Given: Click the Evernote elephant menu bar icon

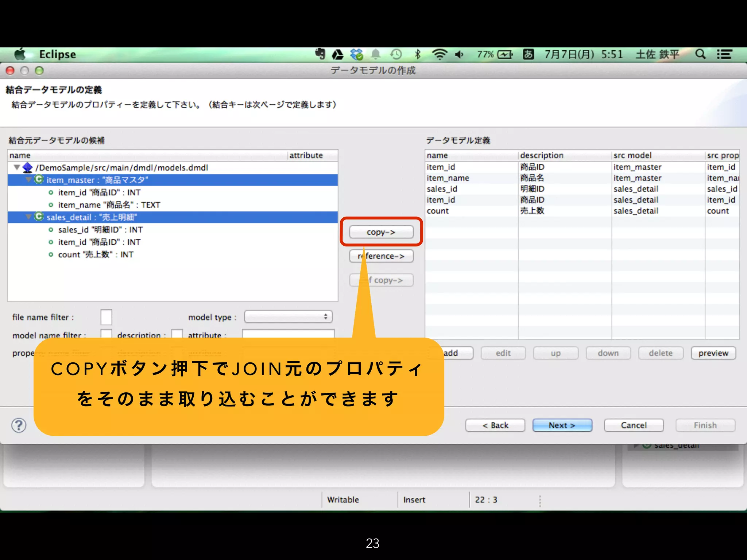Looking at the screenshot, I should [x=320, y=54].
